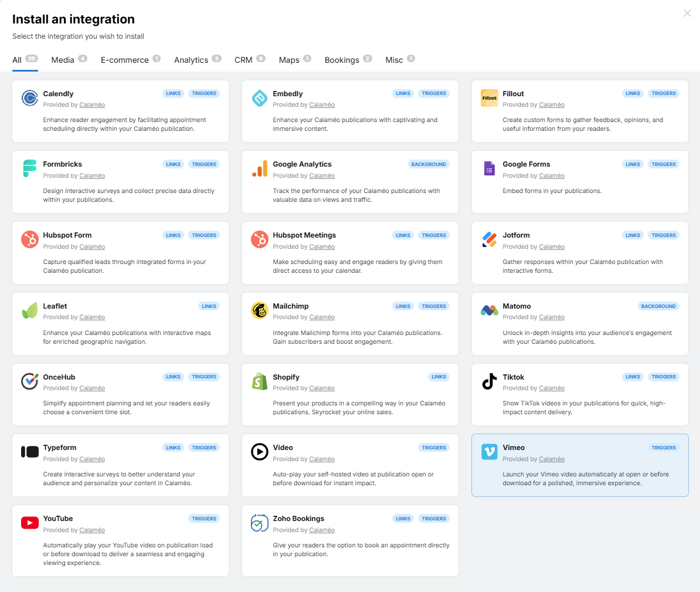The height and width of the screenshot is (592, 700).
Task: Switch to the Misc tab
Action: pyautogui.click(x=400, y=60)
